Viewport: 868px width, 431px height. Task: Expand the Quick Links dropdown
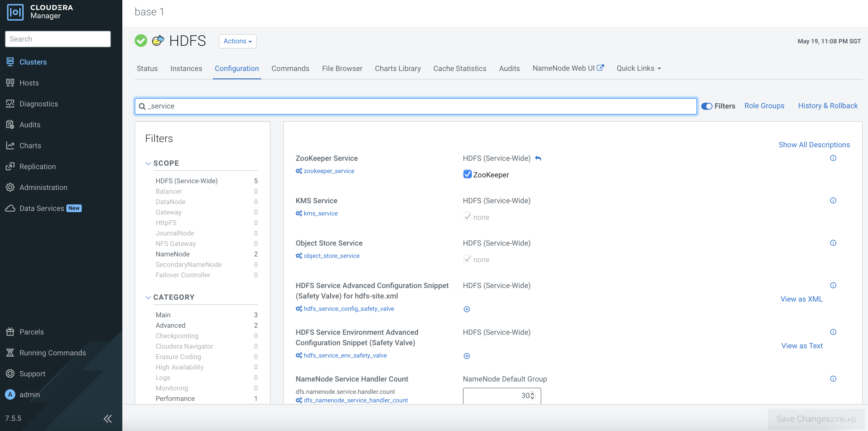click(638, 69)
